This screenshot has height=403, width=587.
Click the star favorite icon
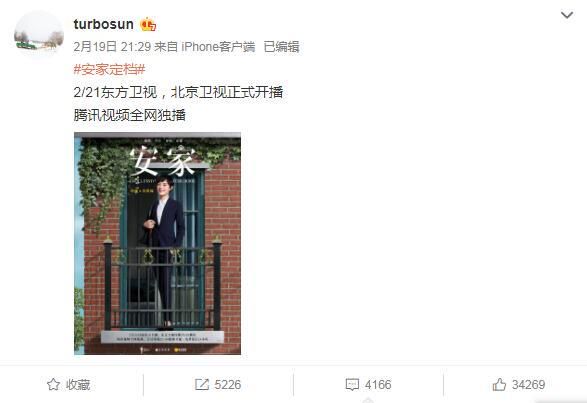[53, 384]
